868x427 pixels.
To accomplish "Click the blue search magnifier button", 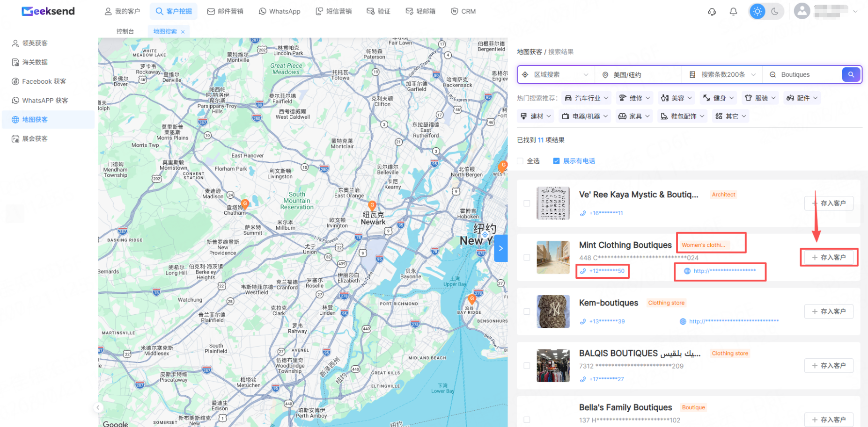I will [851, 75].
